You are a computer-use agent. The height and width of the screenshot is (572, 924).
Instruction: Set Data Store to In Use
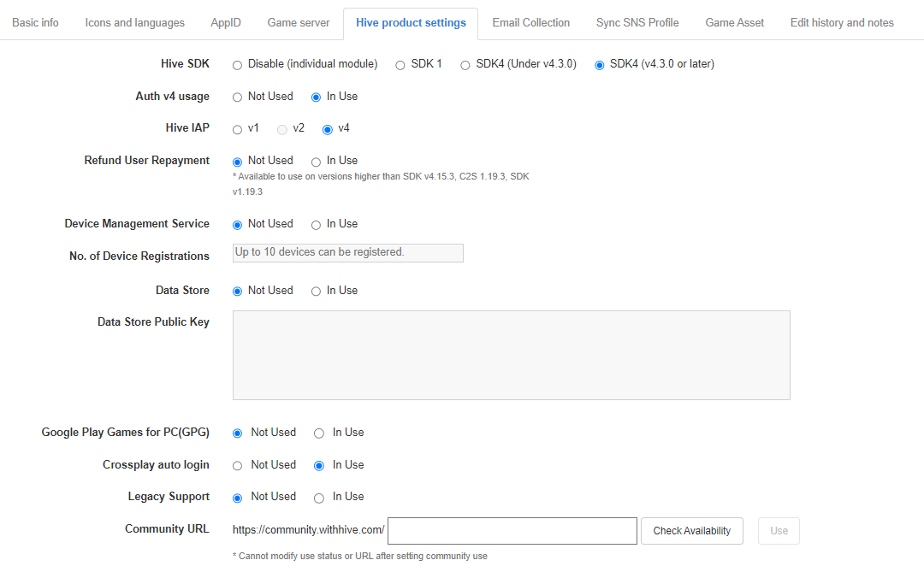pyautogui.click(x=316, y=292)
